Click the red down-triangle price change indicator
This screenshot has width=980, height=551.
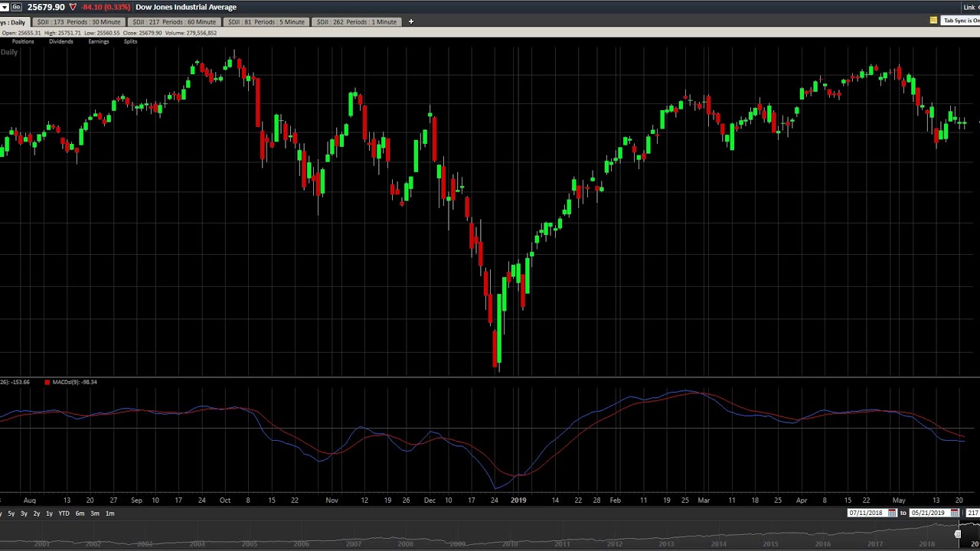(73, 7)
